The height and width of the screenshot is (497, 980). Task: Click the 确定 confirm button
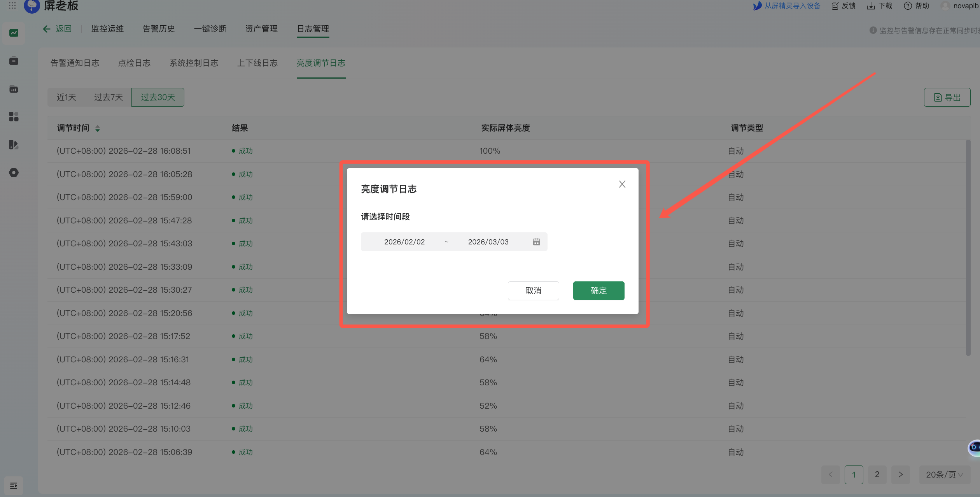pyautogui.click(x=598, y=290)
